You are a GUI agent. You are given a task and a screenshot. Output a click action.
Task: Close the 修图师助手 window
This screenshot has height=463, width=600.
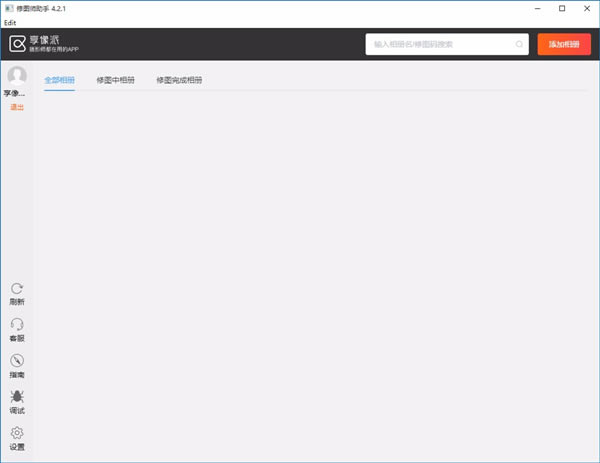tap(587, 8)
